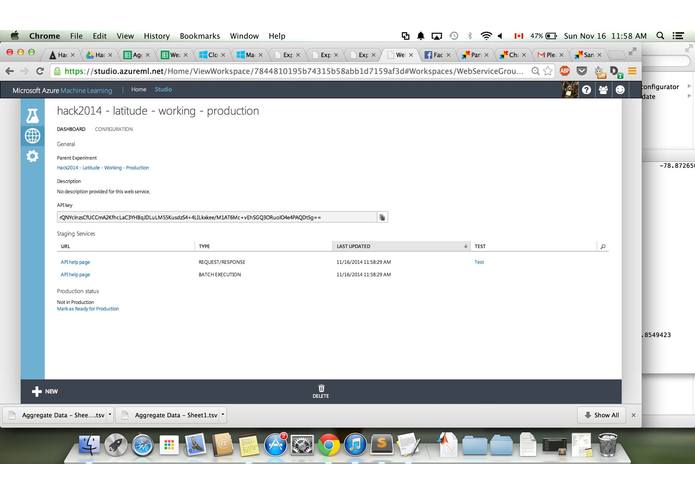The image size is (695, 494).
Task: Click the battery status in menu bar
Action: click(x=543, y=36)
